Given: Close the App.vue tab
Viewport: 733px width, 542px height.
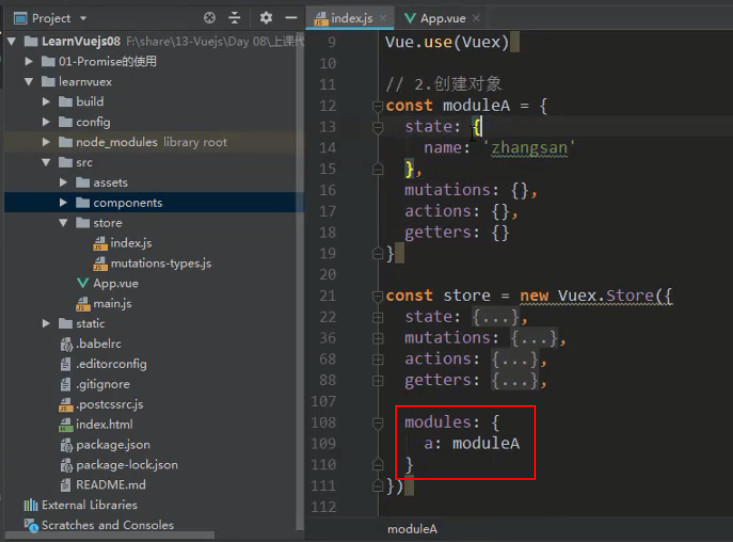Looking at the screenshot, I should 476,18.
